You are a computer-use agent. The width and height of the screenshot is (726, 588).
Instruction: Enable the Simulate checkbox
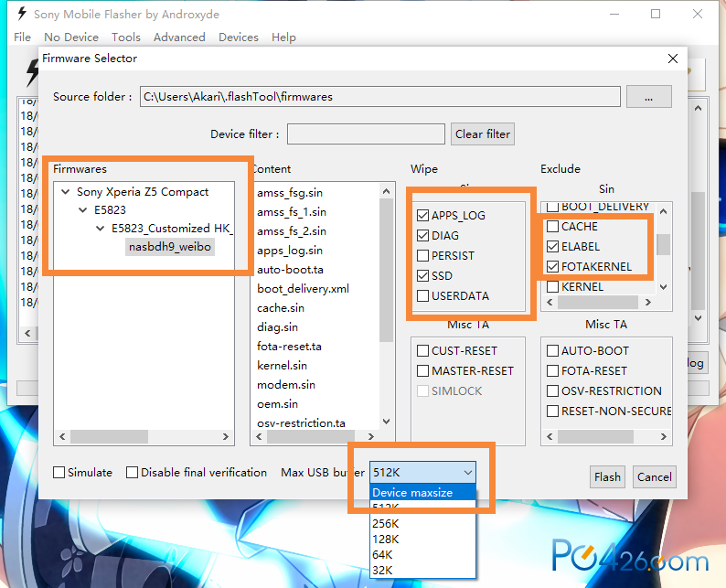click(59, 472)
